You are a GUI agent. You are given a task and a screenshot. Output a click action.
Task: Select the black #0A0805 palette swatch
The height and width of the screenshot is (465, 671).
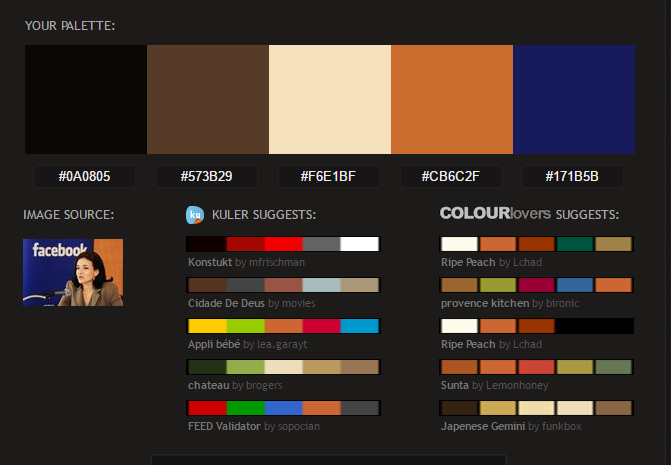tap(86, 99)
